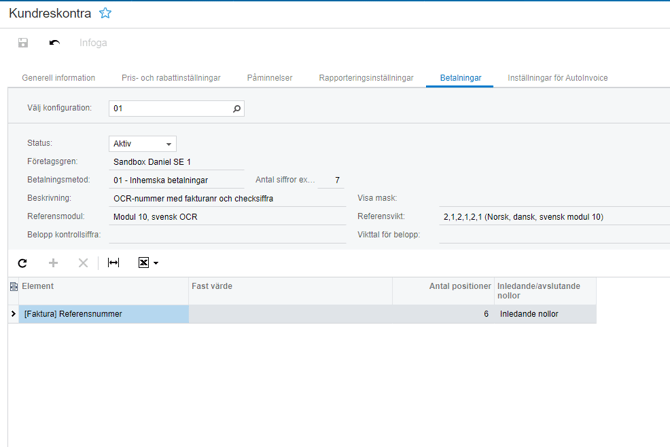
Task: Delete the row with the X icon
Action: [83, 263]
